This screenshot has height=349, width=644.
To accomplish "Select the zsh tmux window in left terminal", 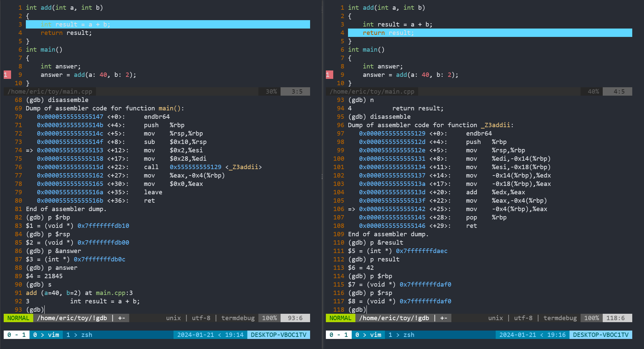I will 79,335.
